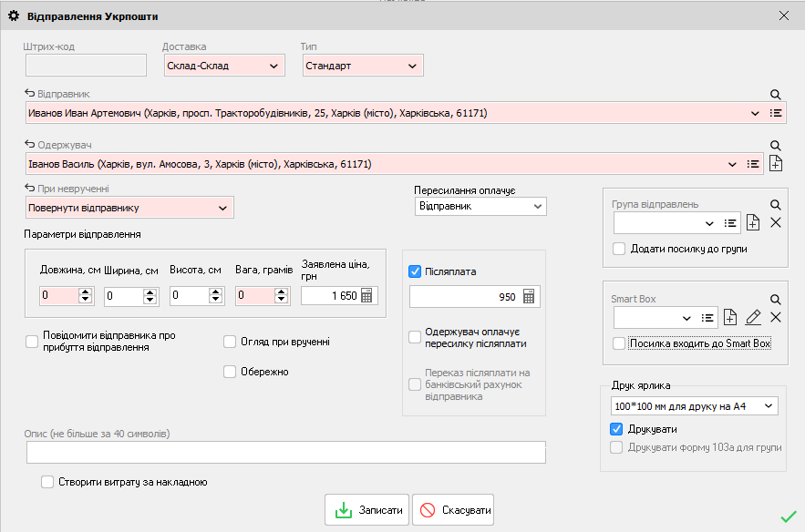Viewport: 805px width, 532px height.
Task: Check Огляд при врученні option
Action: (x=230, y=342)
